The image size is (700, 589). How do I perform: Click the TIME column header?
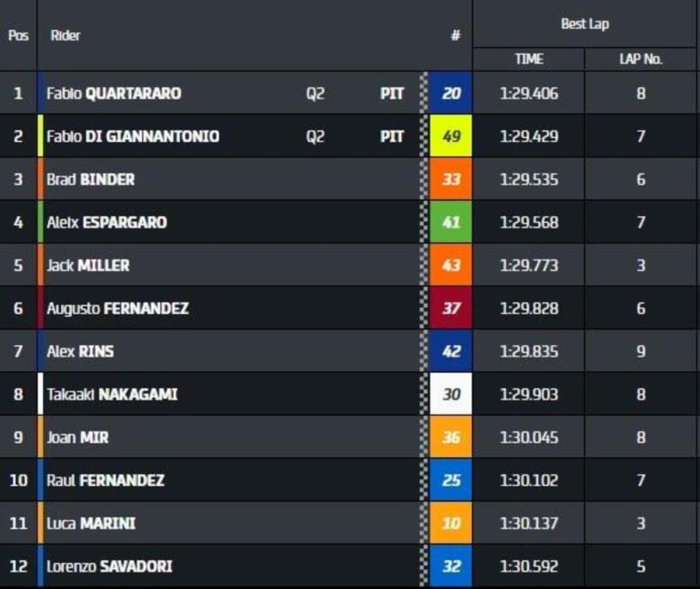529,59
